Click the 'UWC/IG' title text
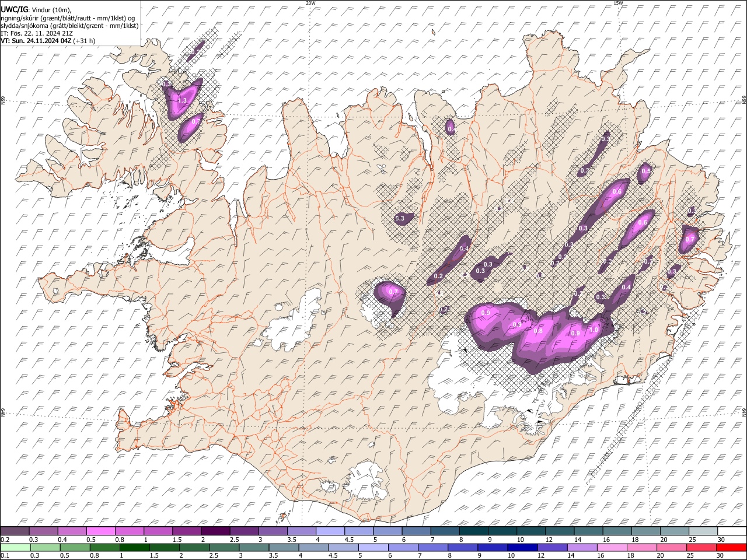Image resolution: width=747 pixels, height=560 pixels. [x=13, y=9]
